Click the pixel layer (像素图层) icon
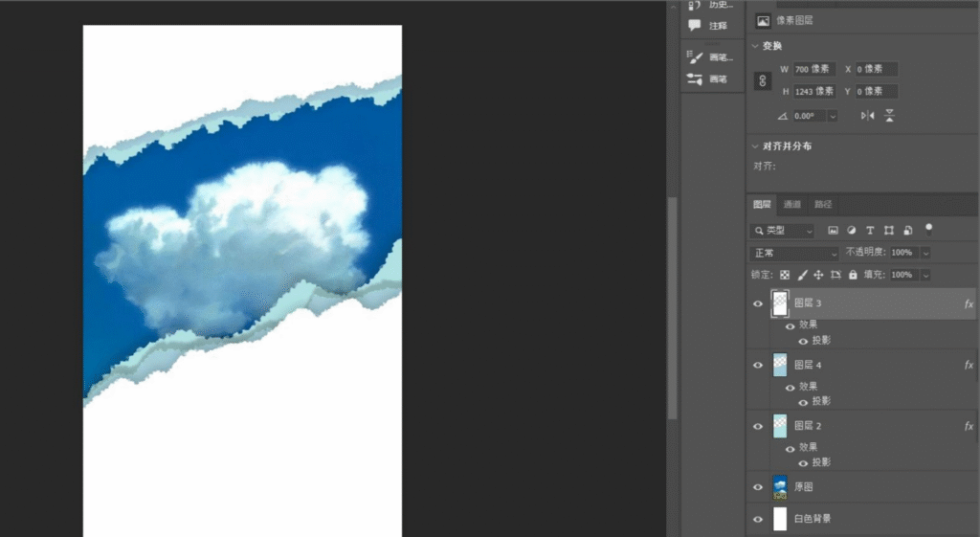The height and width of the screenshot is (537, 980). pos(763,21)
